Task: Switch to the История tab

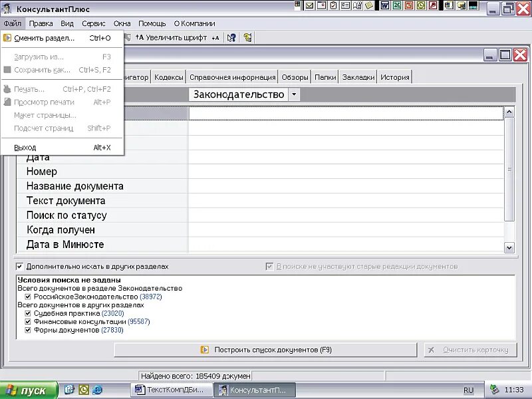Action: pos(395,77)
